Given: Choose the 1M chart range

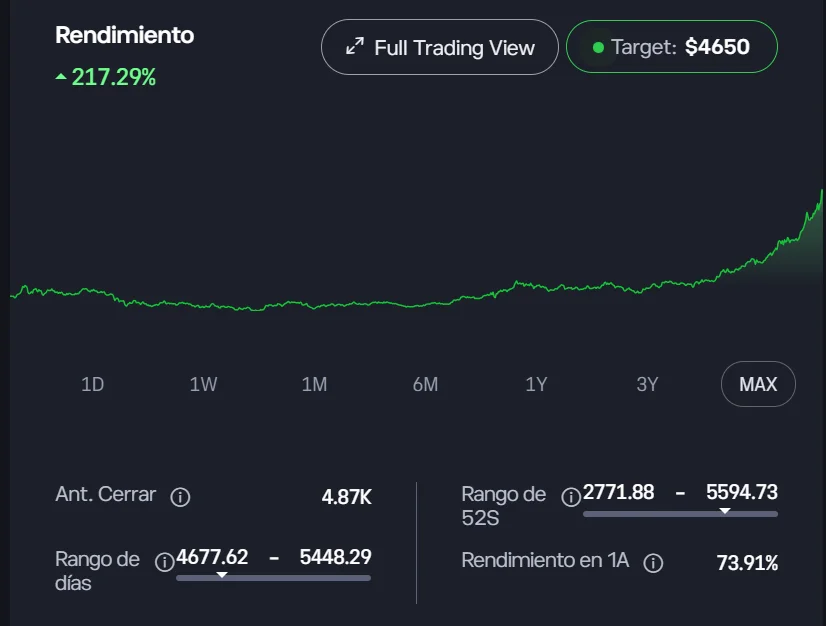Looking at the screenshot, I should click(x=314, y=384).
